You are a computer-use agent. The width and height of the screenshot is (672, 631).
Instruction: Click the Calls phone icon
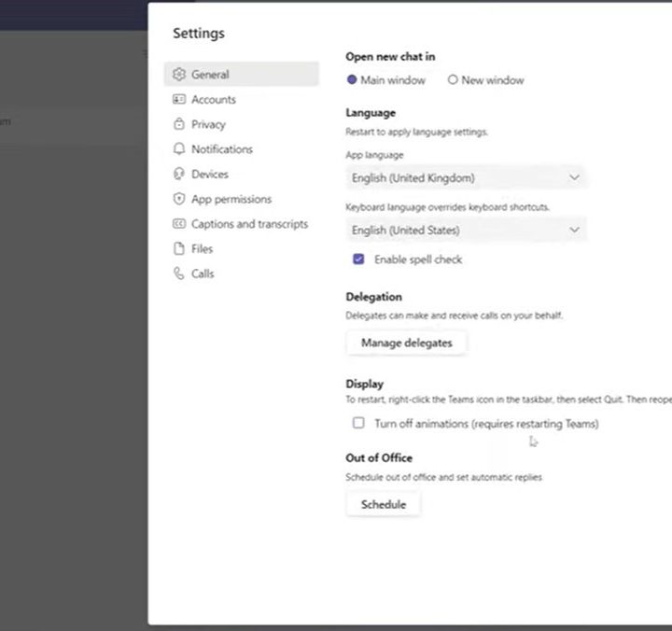tap(179, 273)
